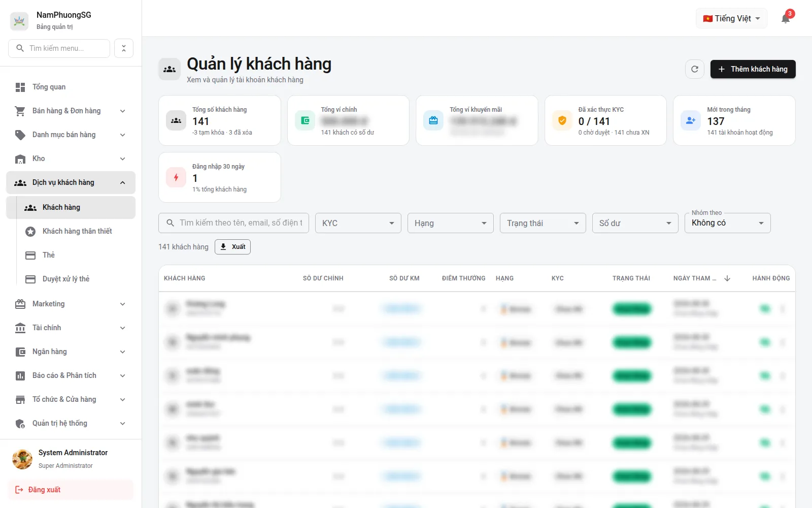This screenshot has width=812, height=508.
Task: Click the Tổng ví chính wallet icon
Action: [305, 120]
